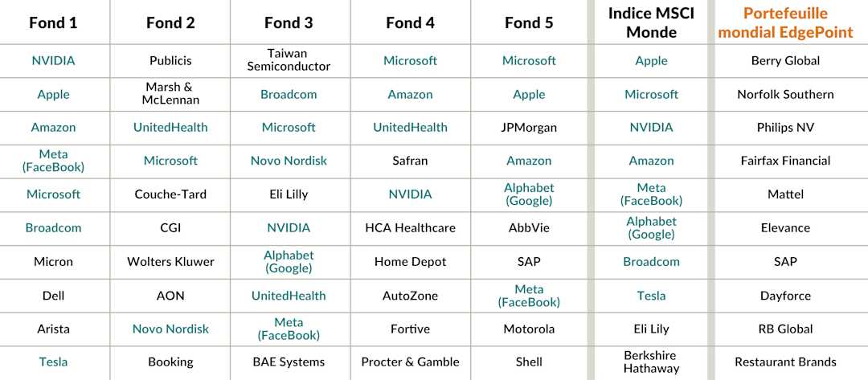This screenshot has width=868, height=380.
Task: Select Berry Global cell
Action: [x=785, y=60]
